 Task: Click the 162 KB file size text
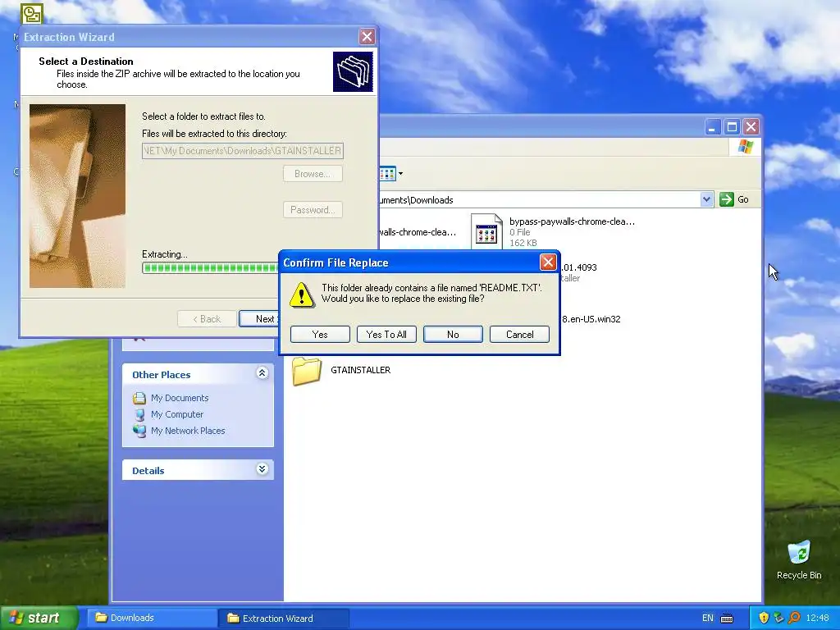pos(523,243)
